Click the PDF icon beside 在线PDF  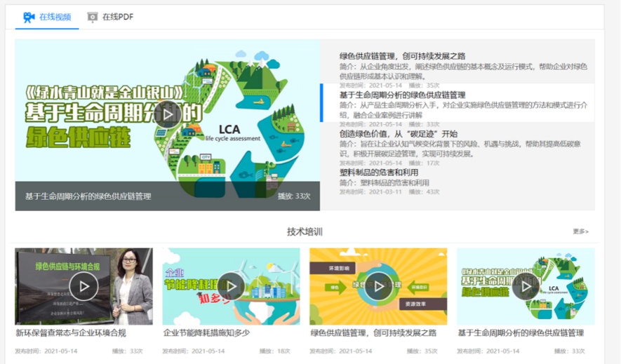click(x=93, y=17)
